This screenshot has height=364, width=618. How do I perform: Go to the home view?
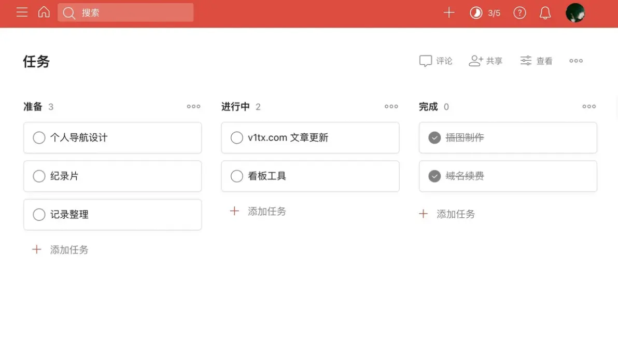[44, 12]
